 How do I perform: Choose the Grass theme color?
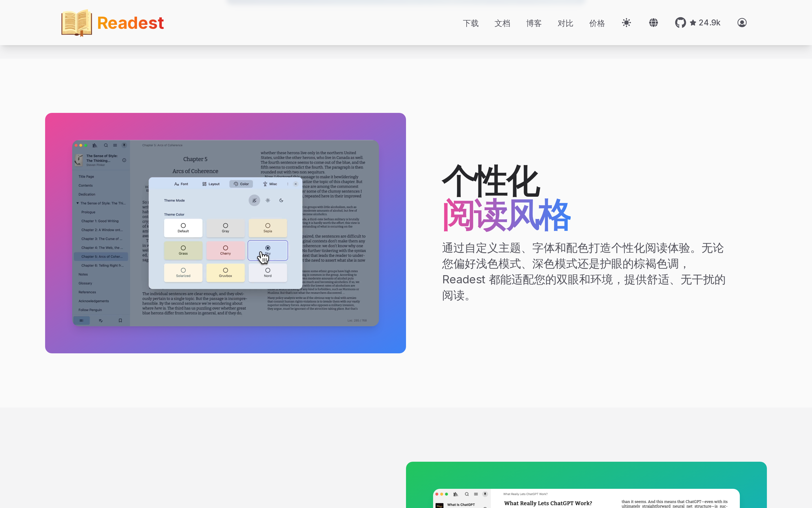click(183, 250)
